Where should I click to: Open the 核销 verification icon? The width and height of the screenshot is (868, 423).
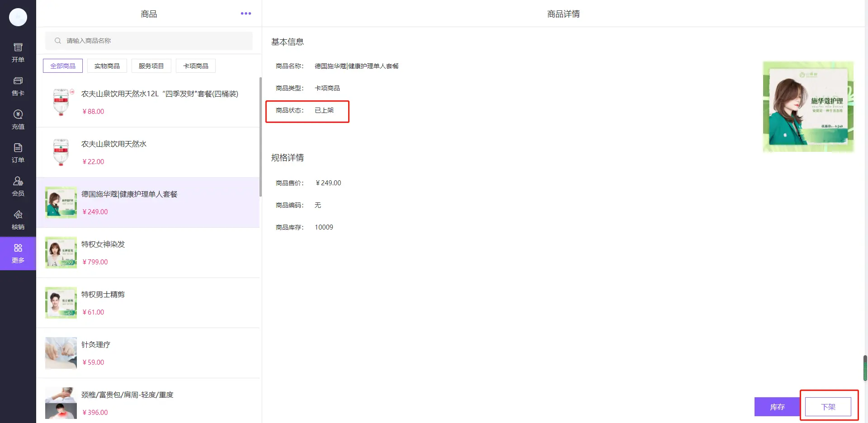point(18,220)
